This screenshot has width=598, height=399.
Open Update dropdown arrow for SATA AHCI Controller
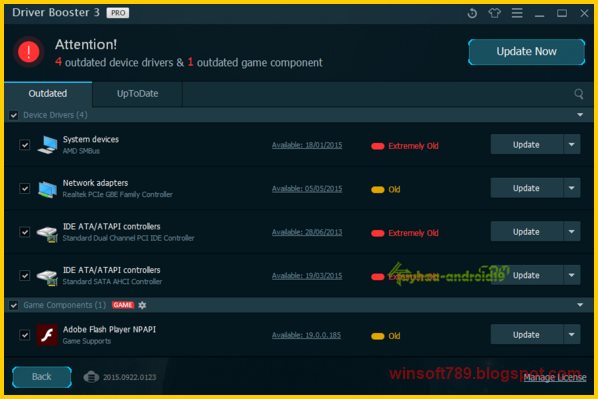tap(572, 275)
